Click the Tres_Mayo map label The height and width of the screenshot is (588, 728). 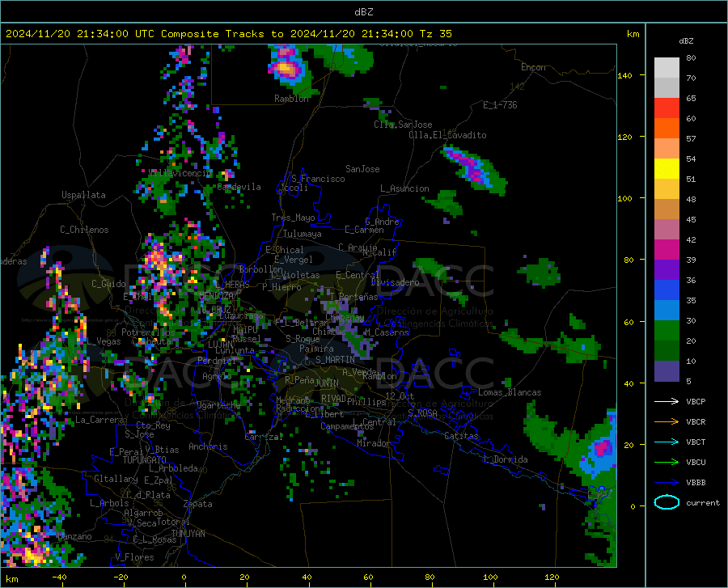293,218
